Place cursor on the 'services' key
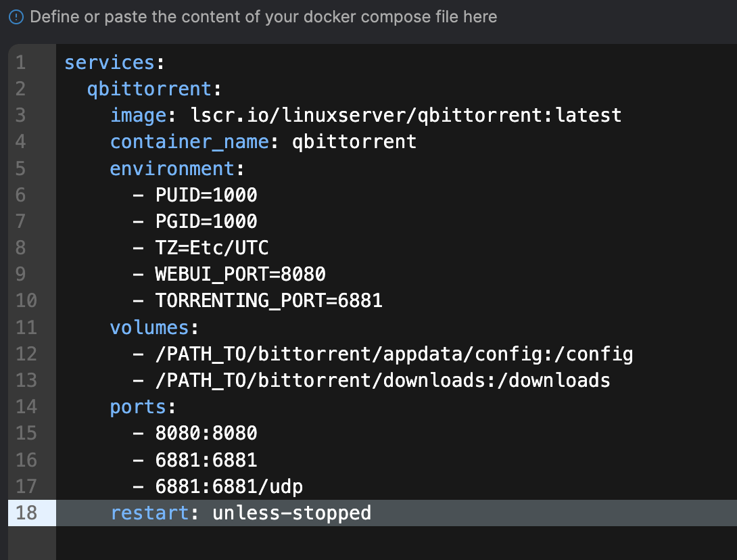This screenshot has height=560, width=737. [109, 63]
